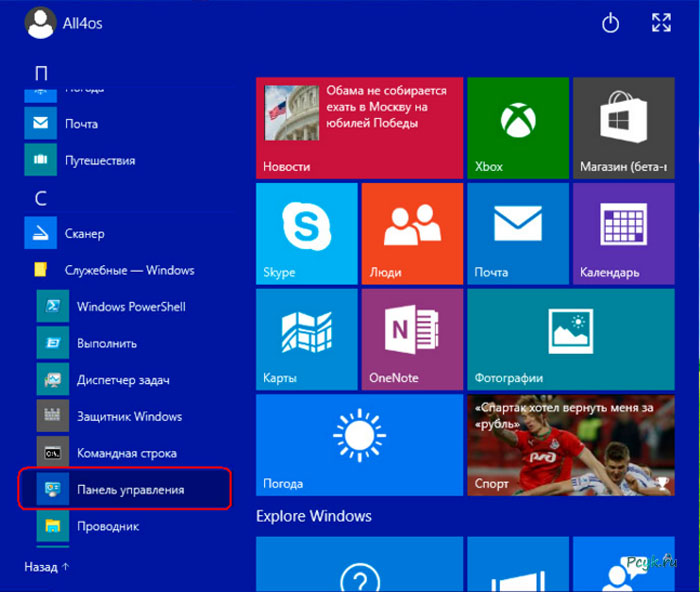Select the Диспетчер задач text label
This screenshot has width=700, height=592.
(123, 380)
